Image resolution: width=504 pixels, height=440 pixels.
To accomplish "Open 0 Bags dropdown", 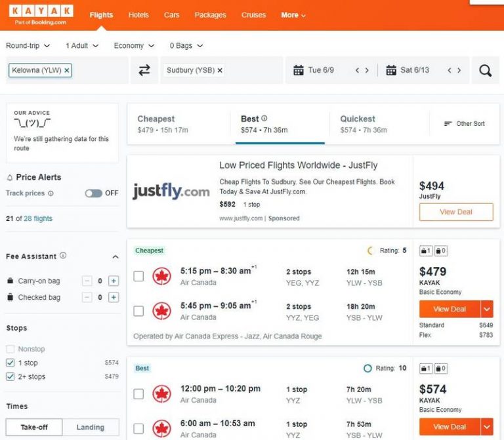I will click(x=186, y=46).
